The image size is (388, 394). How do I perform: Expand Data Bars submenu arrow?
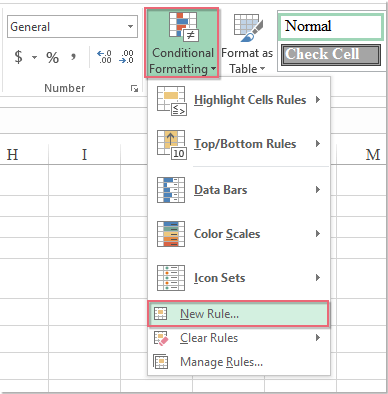point(318,190)
